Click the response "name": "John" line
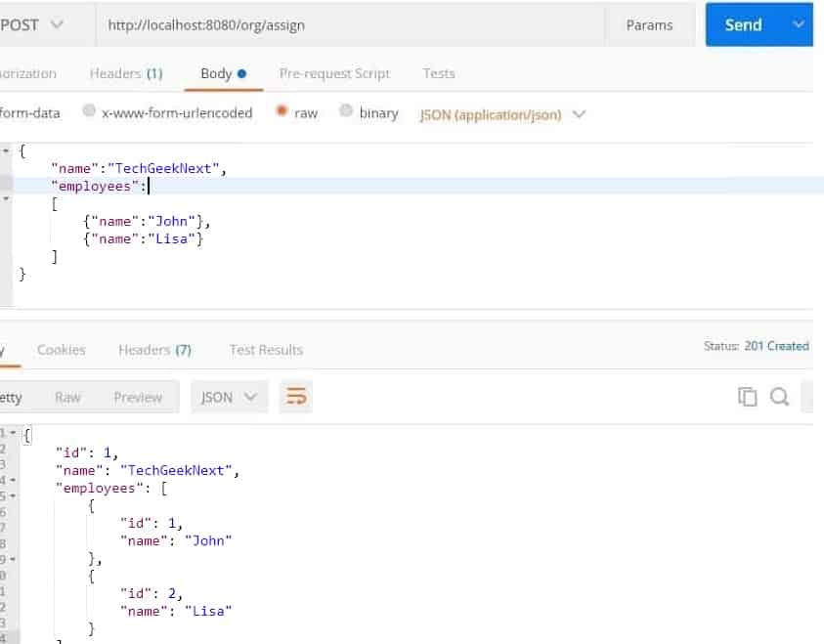The width and height of the screenshot is (824, 644). 176,541
